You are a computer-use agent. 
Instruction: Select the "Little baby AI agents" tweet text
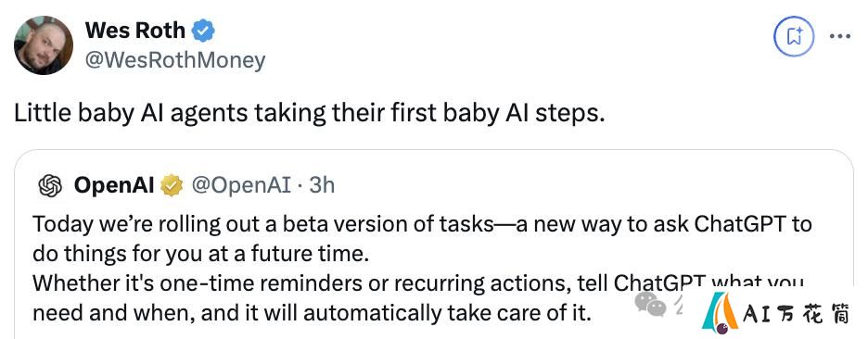click(309, 113)
